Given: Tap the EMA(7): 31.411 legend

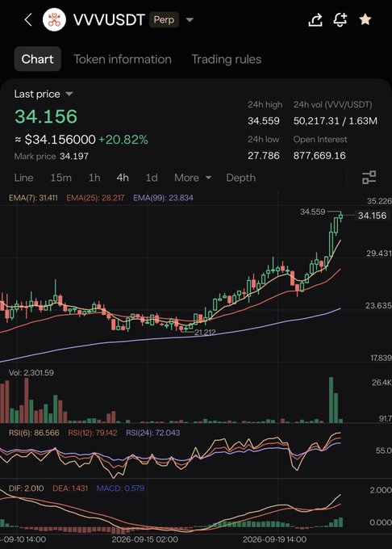Looking at the screenshot, I should (x=33, y=198).
